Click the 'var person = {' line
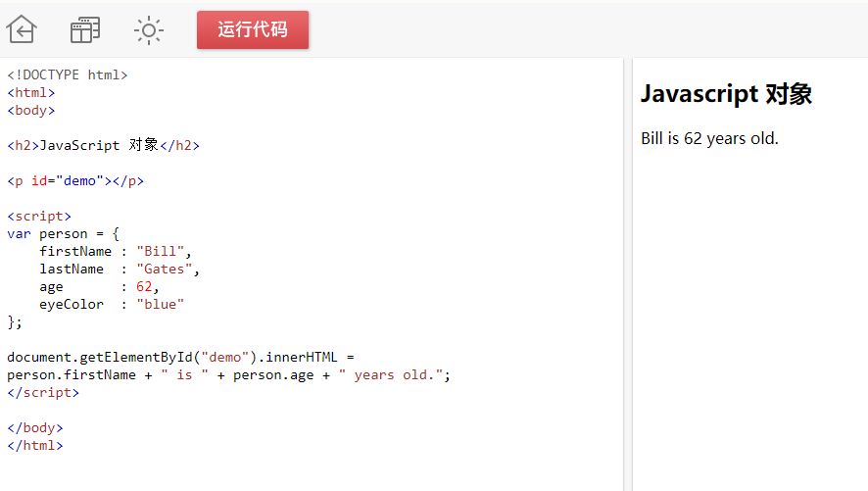This screenshot has height=491, width=868. point(63,233)
